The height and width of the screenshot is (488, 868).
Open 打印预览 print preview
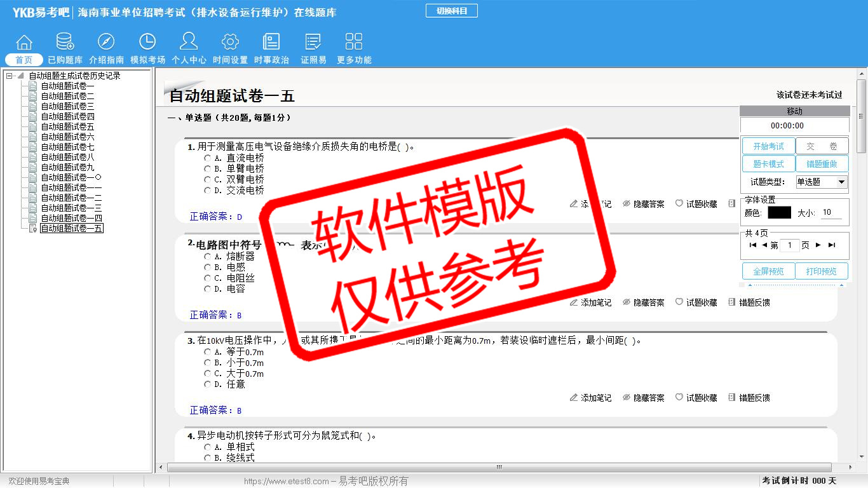822,271
